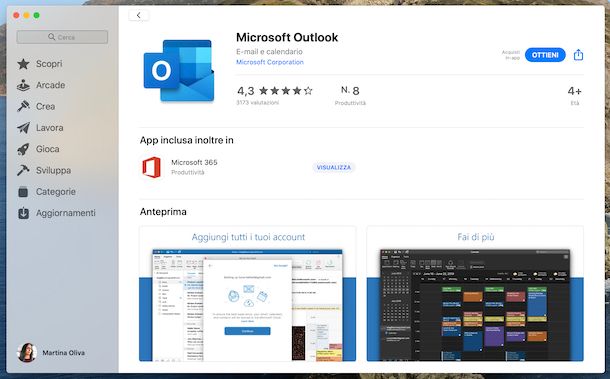Click the Microsoft Outlook app icon

point(179,71)
